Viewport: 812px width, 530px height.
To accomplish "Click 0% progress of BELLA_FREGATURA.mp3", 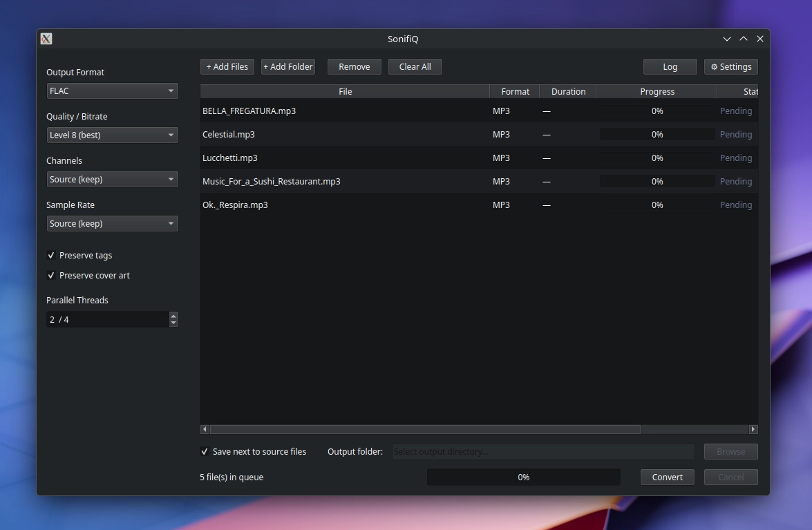I will click(657, 111).
